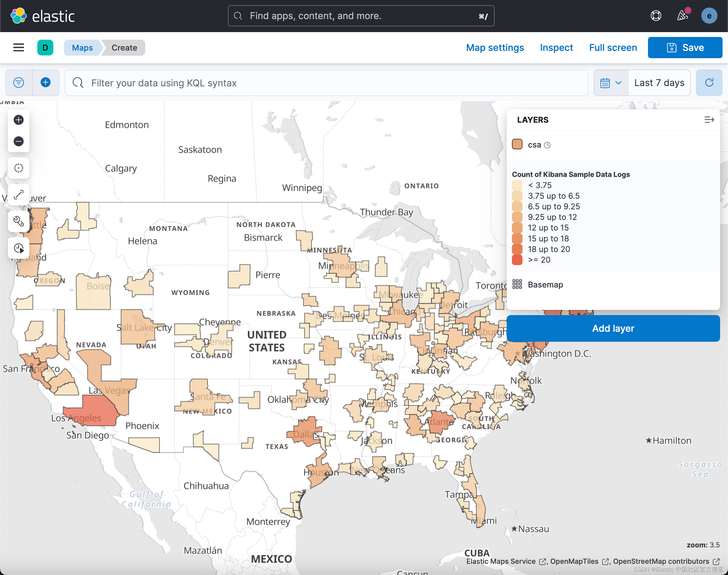This screenshot has height=575, width=728.
Task: Select the draw/lasso tool
Action: pyautogui.click(x=18, y=222)
